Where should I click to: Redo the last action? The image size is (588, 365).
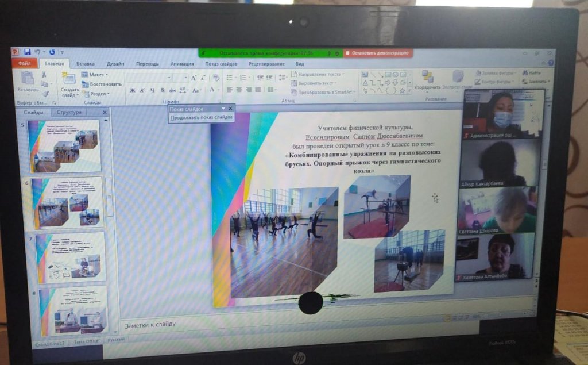pyautogui.click(x=52, y=52)
